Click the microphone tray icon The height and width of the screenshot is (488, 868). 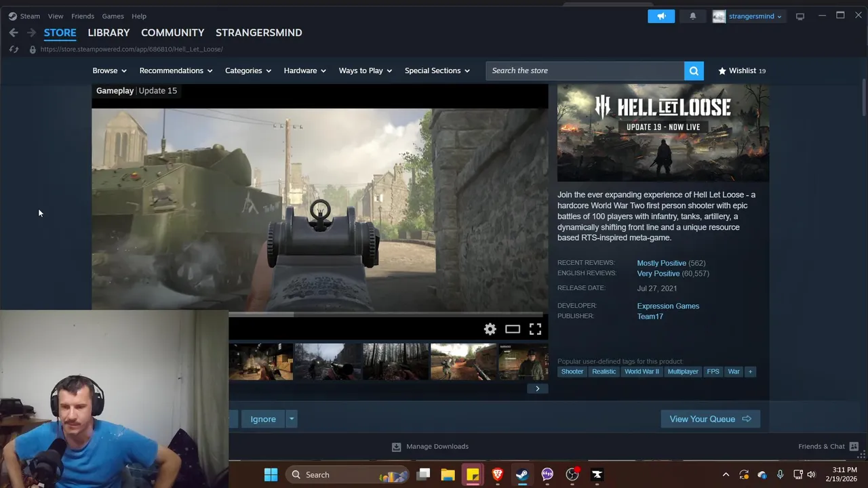(780, 474)
